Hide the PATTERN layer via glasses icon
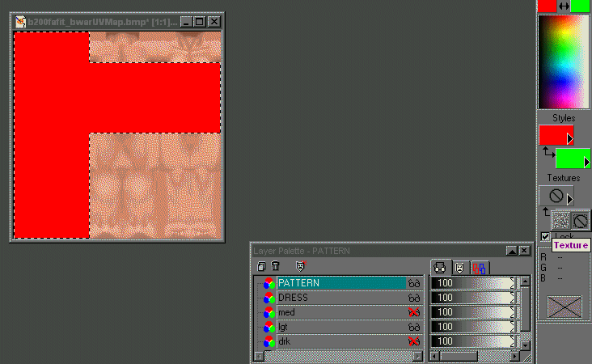592x364 pixels. coord(414,284)
